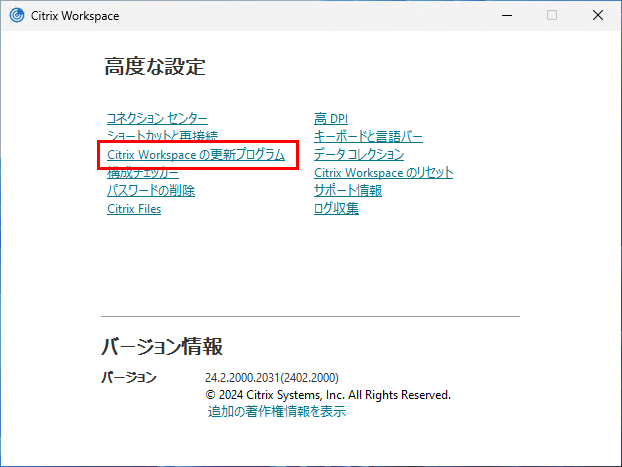The width and height of the screenshot is (622, 467).
Task: Open the Citrix Files link
Action: [134, 209]
